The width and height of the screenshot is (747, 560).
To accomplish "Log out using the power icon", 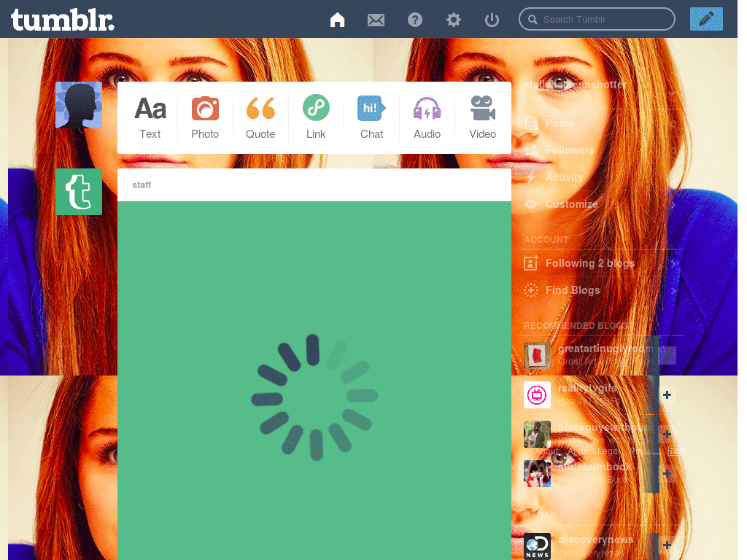I will pyautogui.click(x=492, y=20).
